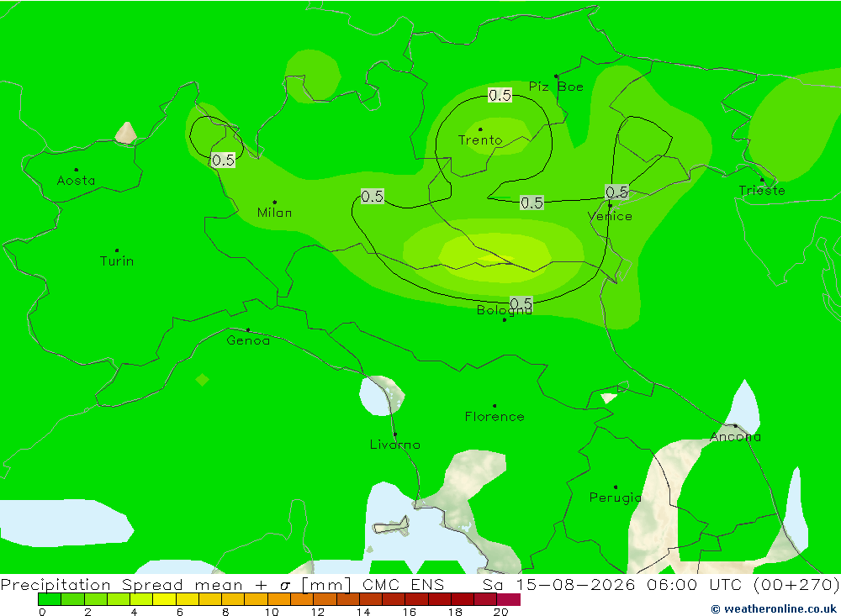Click the crimson 20 mm legend swatch

click(509, 599)
